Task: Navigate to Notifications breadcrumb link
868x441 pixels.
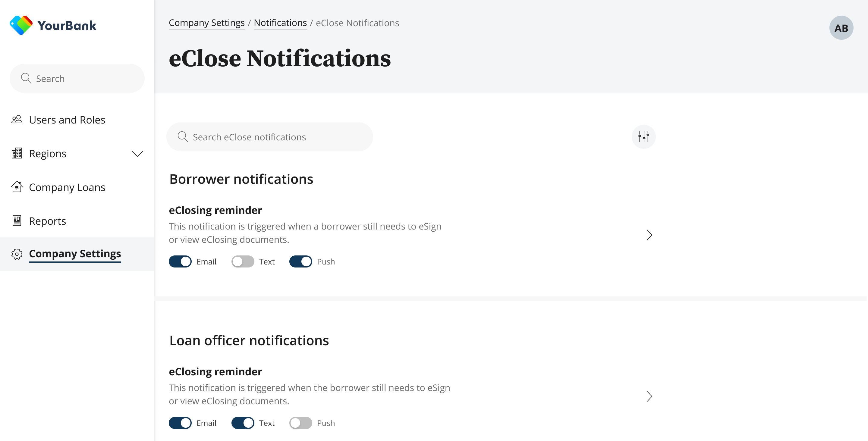Action: pyautogui.click(x=280, y=23)
